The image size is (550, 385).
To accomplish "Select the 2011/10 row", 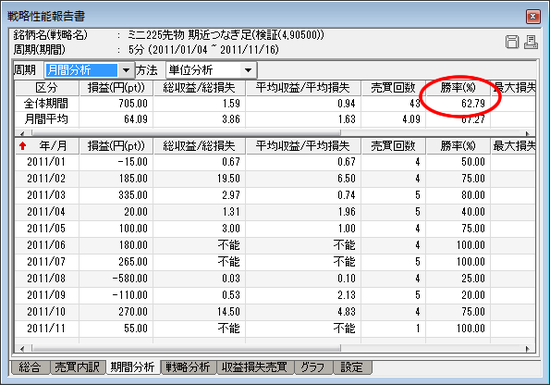I will click(x=275, y=312).
